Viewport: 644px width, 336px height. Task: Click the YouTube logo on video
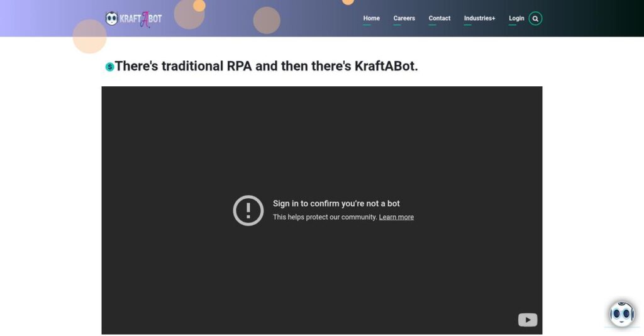[528, 320]
